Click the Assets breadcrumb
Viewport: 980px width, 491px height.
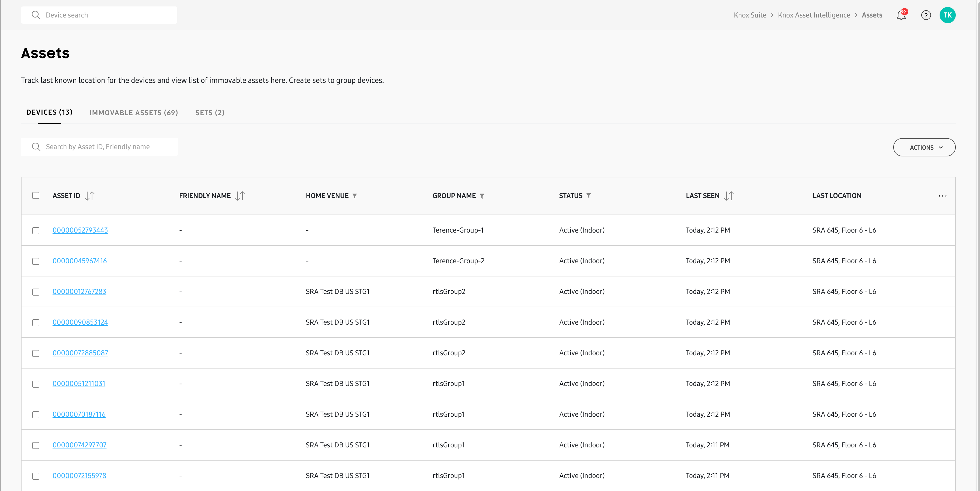tap(872, 15)
